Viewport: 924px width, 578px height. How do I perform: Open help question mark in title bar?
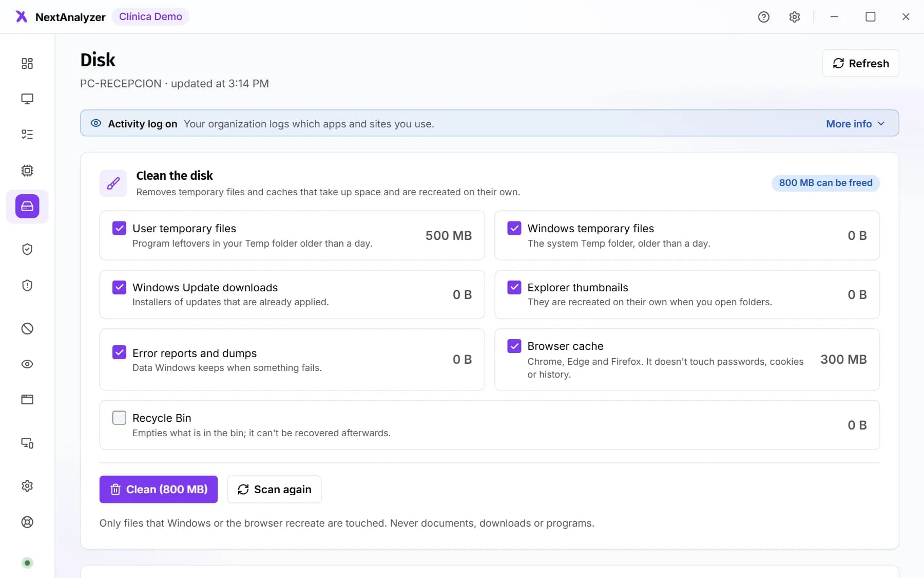pyautogui.click(x=764, y=17)
